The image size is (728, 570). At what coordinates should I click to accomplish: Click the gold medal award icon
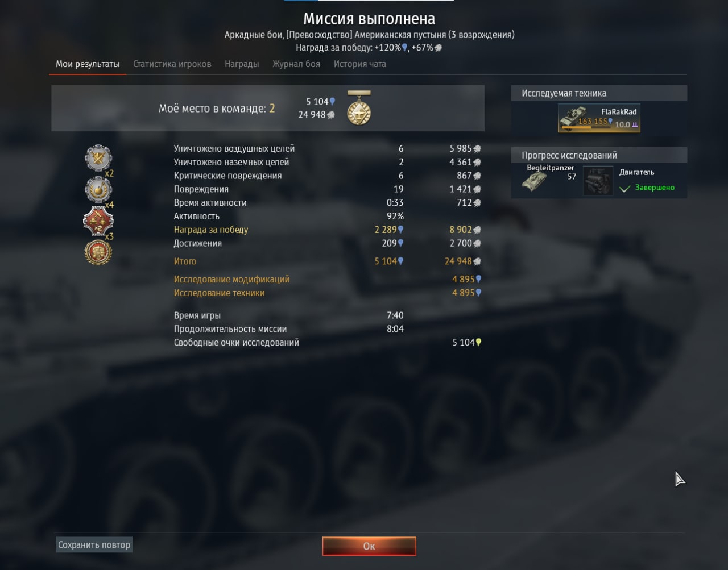(359, 108)
